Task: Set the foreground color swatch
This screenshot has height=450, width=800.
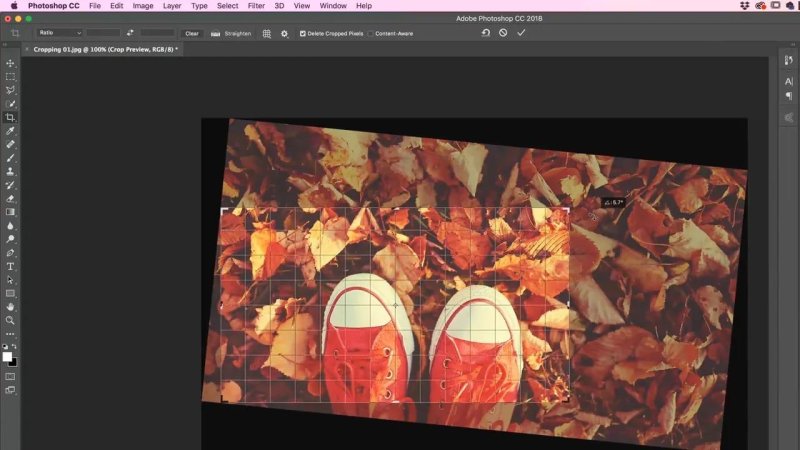Action: point(7,357)
